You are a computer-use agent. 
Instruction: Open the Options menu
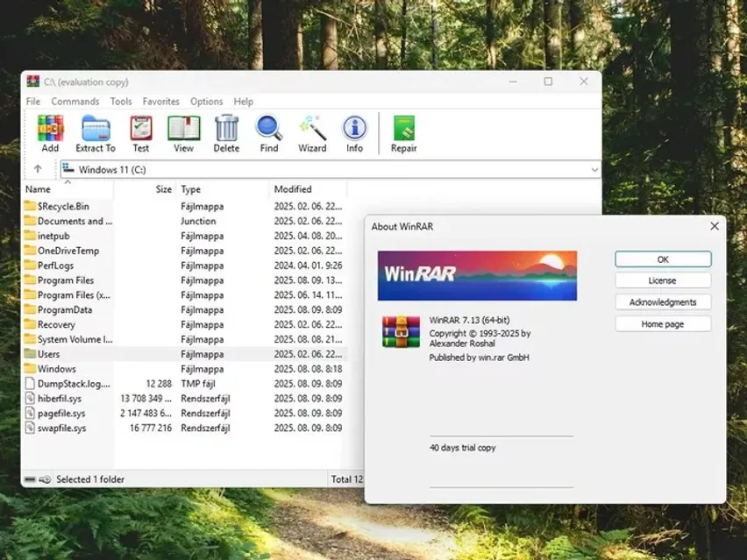coord(207,102)
